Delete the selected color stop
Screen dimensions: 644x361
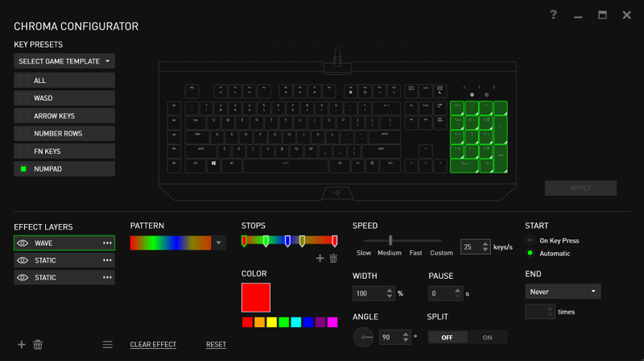click(x=333, y=258)
